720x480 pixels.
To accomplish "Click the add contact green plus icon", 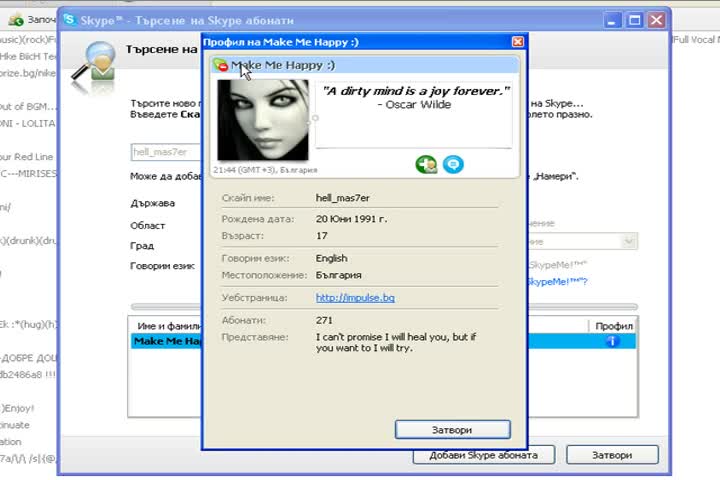I will pos(426,164).
